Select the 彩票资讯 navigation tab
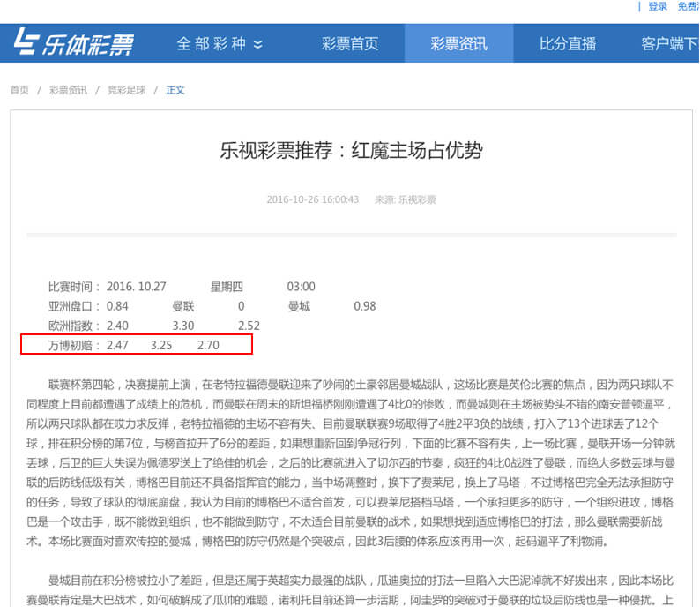This screenshot has width=700, height=607. (458, 43)
